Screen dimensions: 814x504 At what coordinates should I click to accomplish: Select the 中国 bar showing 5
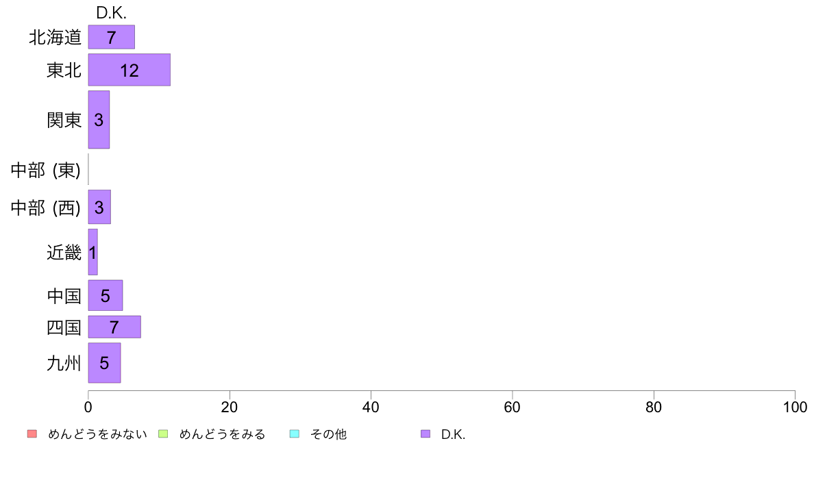pos(106,295)
